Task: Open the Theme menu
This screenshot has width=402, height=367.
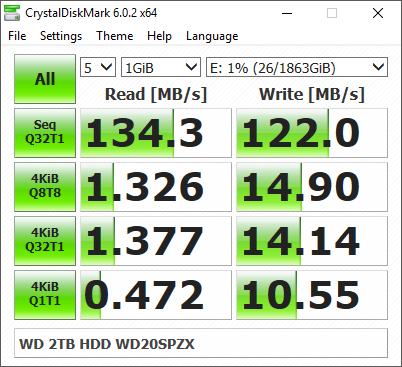Action: [115, 36]
